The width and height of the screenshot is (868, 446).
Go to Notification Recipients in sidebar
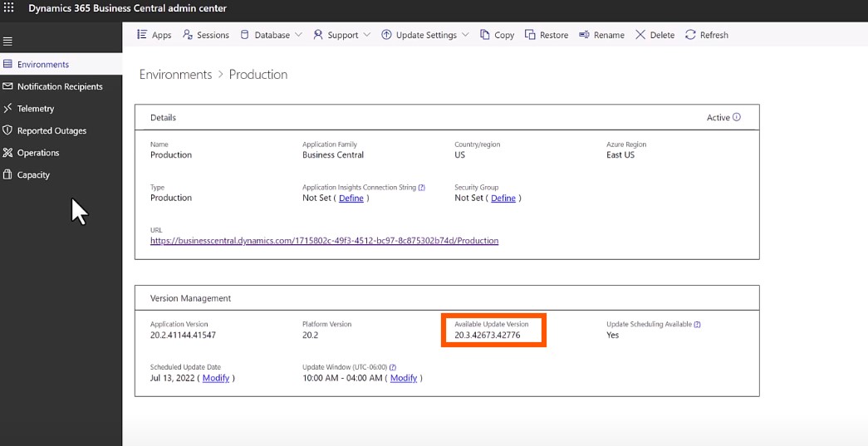(x=60, y=86)
